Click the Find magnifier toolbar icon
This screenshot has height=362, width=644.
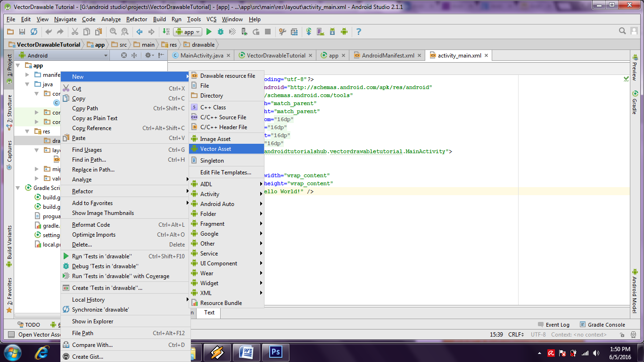[113, 32]
